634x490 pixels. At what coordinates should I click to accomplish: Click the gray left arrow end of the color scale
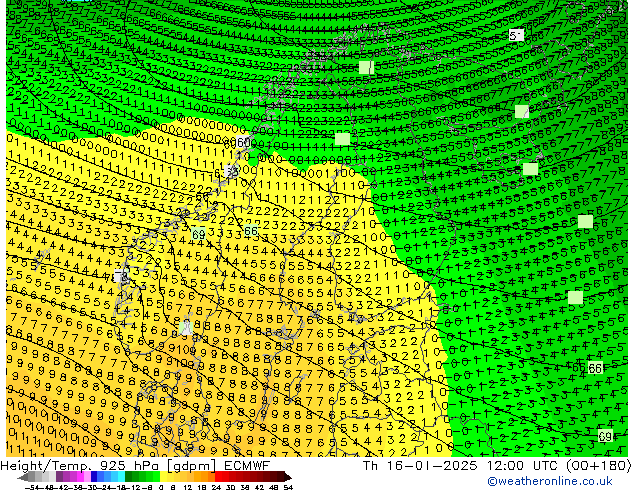[23, 477]
